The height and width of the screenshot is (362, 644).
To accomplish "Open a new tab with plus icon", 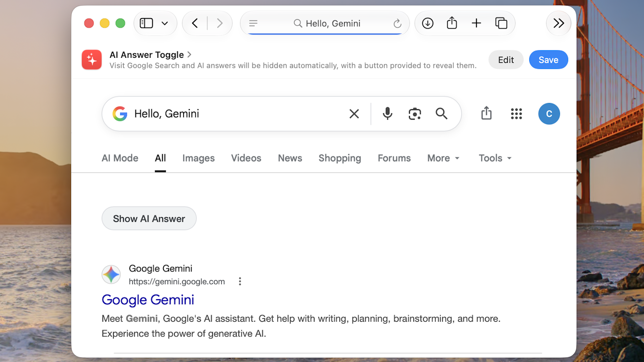I will (476, 23).
